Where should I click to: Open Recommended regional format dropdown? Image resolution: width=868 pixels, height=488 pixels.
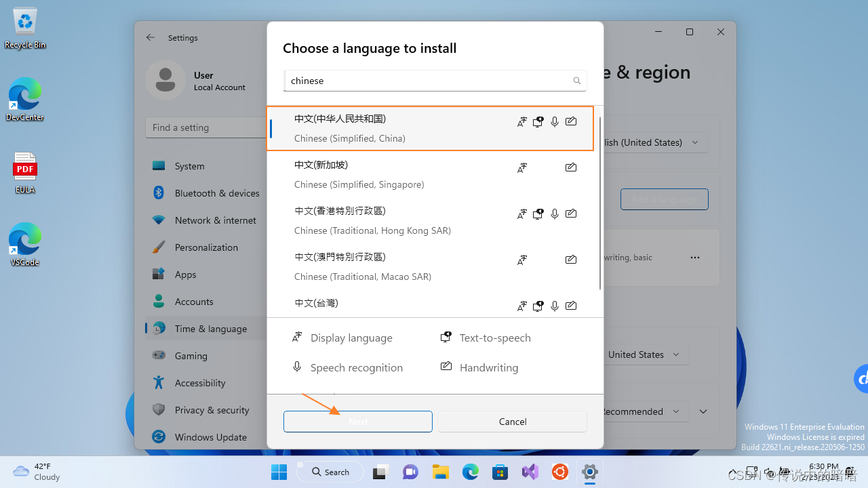pyautogui.click(x=645, y=411)
